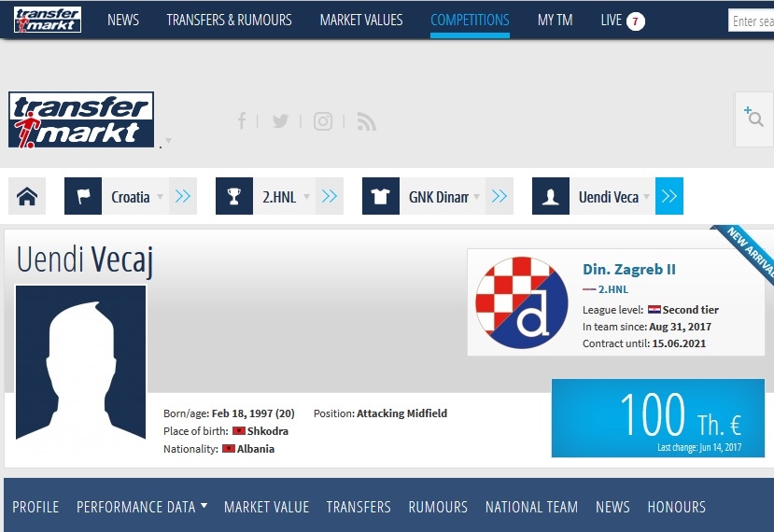Switch to the Rumours tab
774x532 pixels.
(x=438, y=507)
